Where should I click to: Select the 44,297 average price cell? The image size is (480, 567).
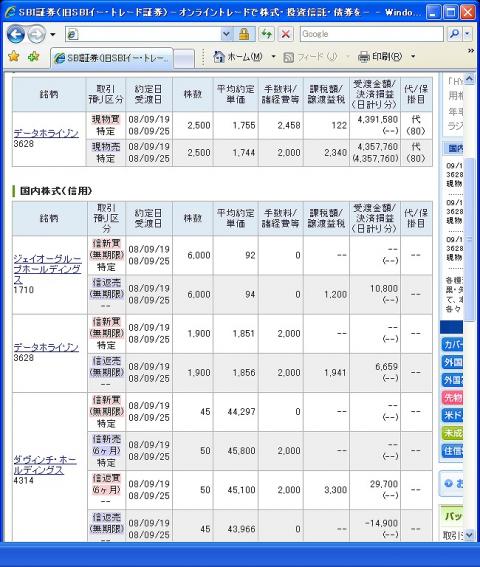point(236,412)
